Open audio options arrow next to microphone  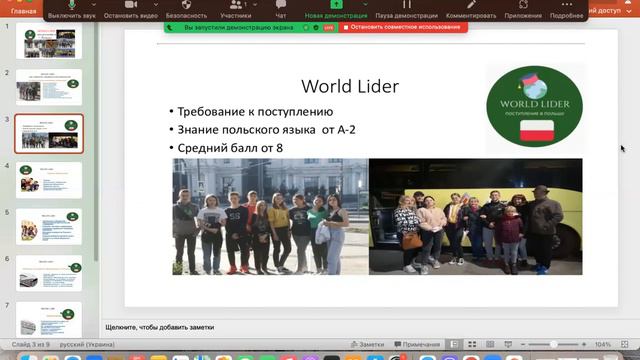[94, 4]
